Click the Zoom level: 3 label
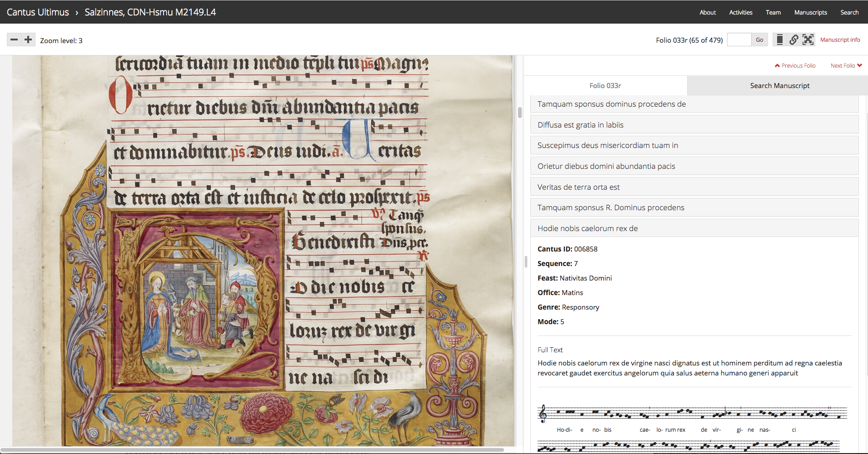The height and width of the screenshot is (454, 868). 61,40
